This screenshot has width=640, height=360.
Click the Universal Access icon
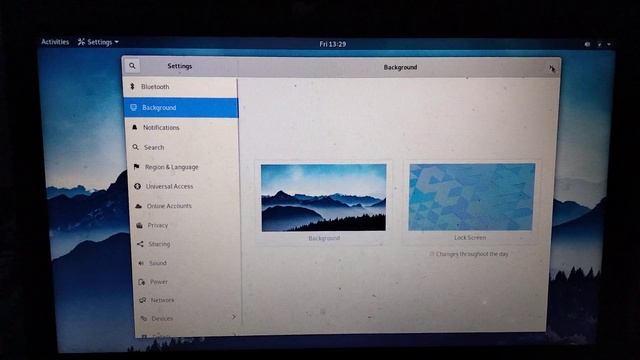pos(138,186)
